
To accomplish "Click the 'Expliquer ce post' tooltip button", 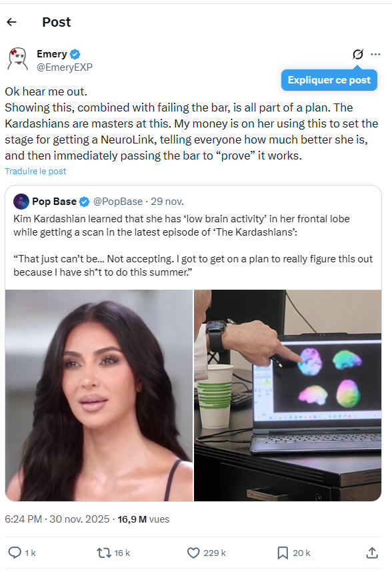I will (329, 80).
